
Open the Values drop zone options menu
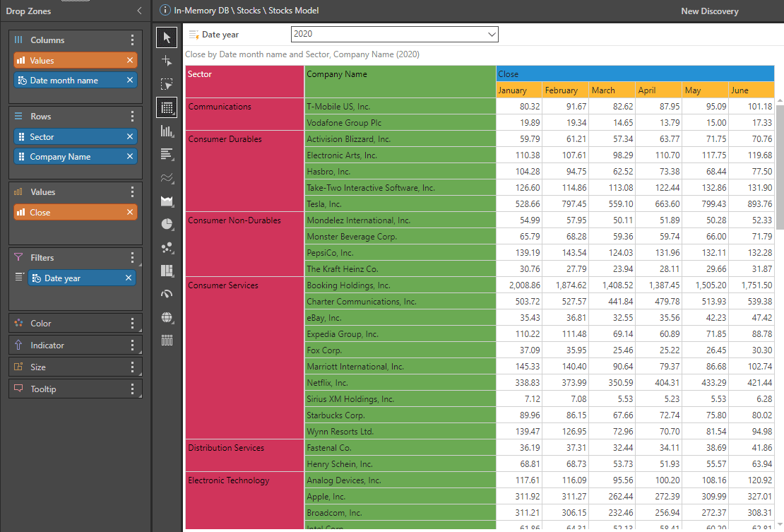[x=132, y=192]
